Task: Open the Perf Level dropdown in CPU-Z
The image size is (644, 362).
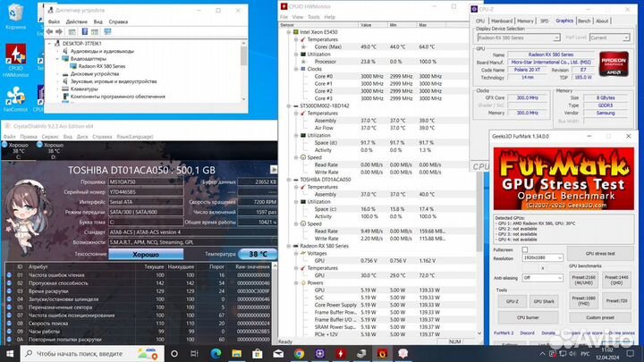Action: (x=609, y=38)
